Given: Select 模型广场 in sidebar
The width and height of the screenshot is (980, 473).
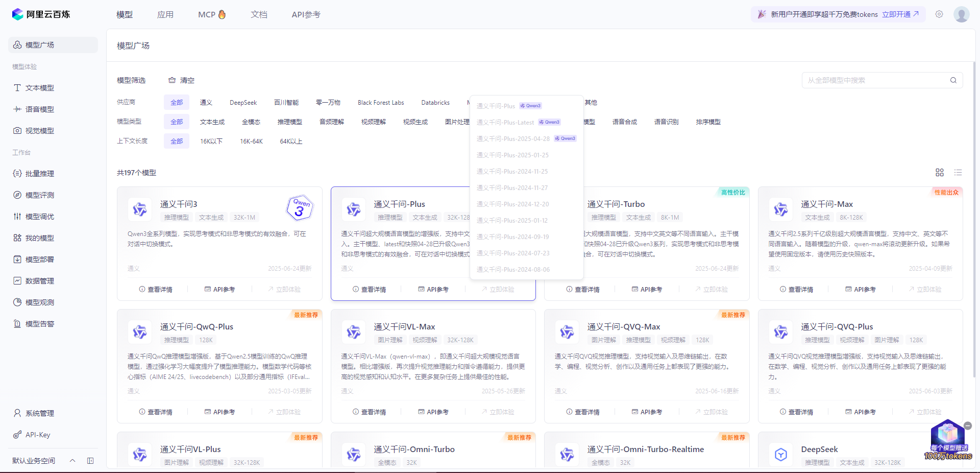Looking at the screenshot, I should click(53, 45).
